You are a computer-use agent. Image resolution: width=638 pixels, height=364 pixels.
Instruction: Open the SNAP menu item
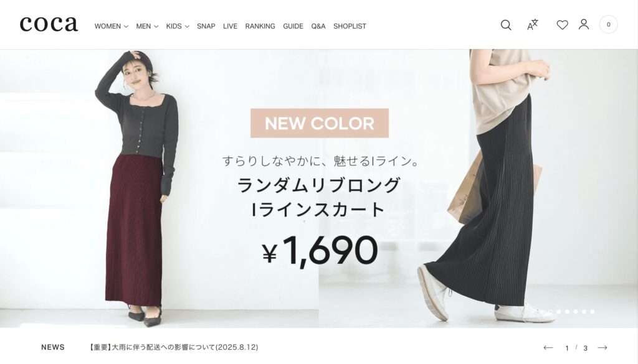point(206,26)
